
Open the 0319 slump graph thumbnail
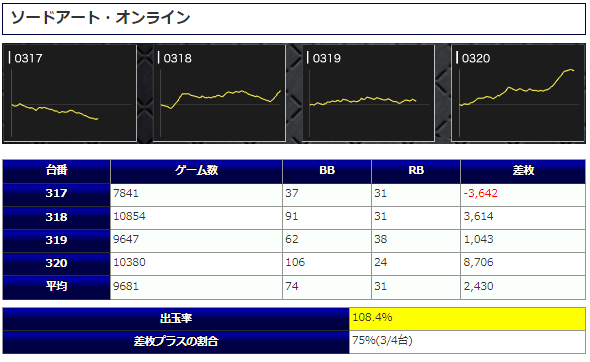368,93
